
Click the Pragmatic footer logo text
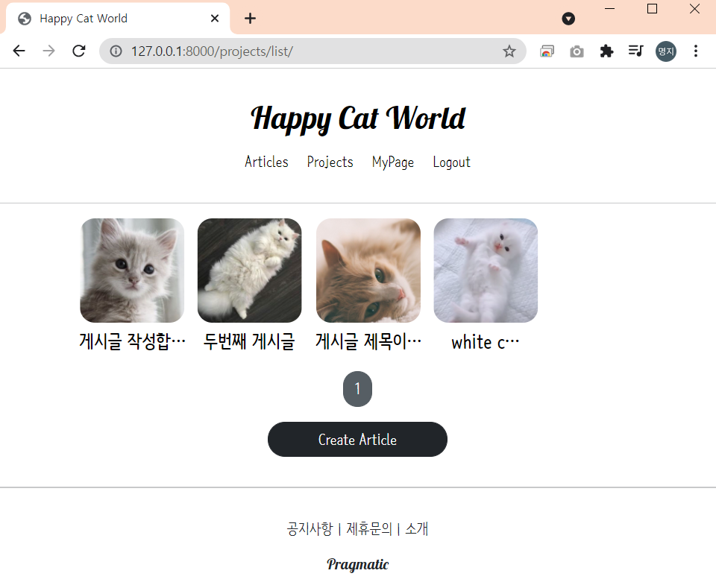357,565
